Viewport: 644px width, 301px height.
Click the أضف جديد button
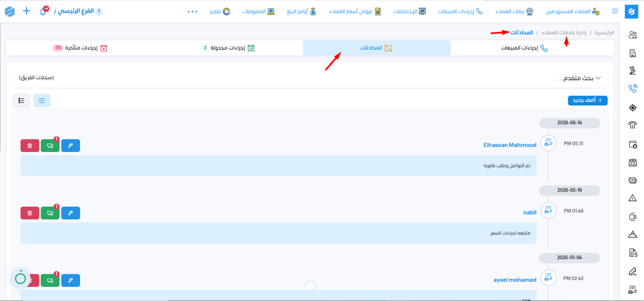(x=588, y=101)
